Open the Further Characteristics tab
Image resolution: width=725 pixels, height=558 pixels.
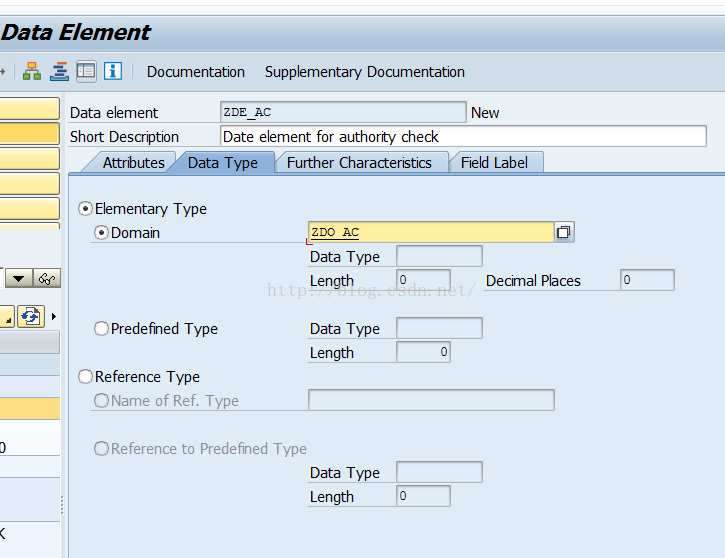click(359, 163)
